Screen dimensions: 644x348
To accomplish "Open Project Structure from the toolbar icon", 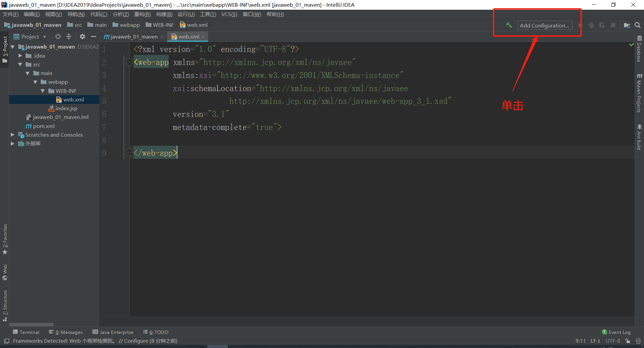I will pos(627,25).
